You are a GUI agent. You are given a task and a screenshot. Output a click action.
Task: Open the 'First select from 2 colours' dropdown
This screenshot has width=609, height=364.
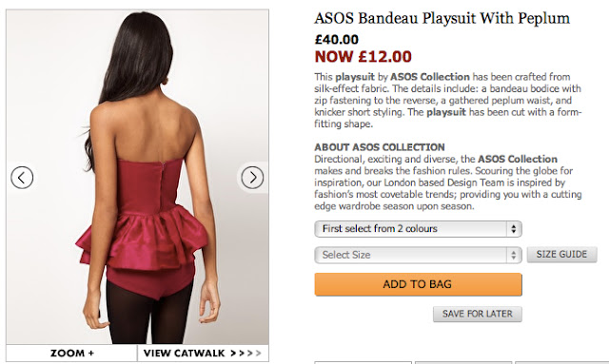tap(418, 229)
